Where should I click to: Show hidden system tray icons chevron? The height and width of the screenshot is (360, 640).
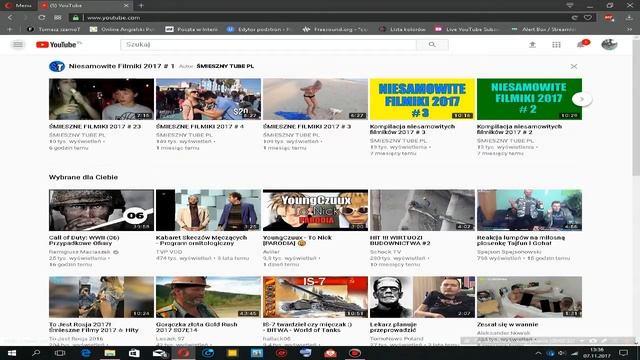point(538,353)
